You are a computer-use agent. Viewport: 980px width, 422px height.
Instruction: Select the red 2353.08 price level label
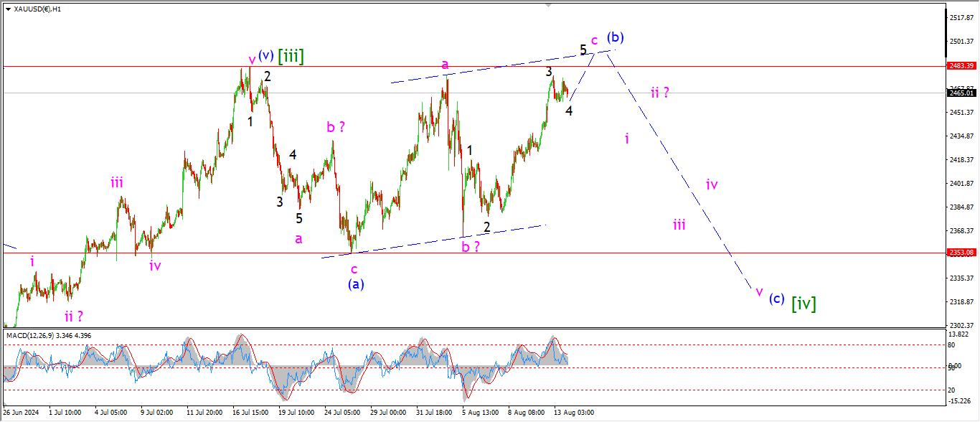961,253
